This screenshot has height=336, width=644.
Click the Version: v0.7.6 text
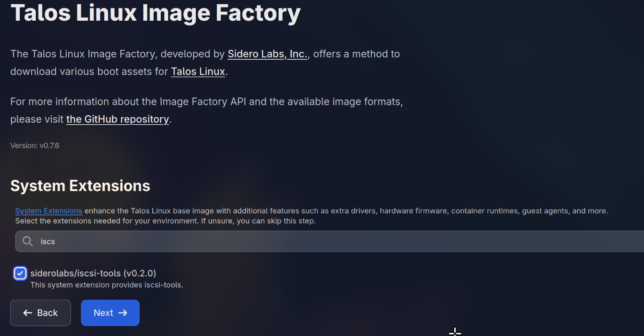click(34, 145)
